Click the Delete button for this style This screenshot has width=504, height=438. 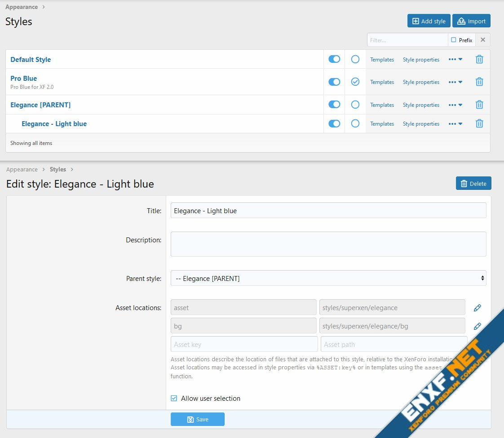coord(473,184)
